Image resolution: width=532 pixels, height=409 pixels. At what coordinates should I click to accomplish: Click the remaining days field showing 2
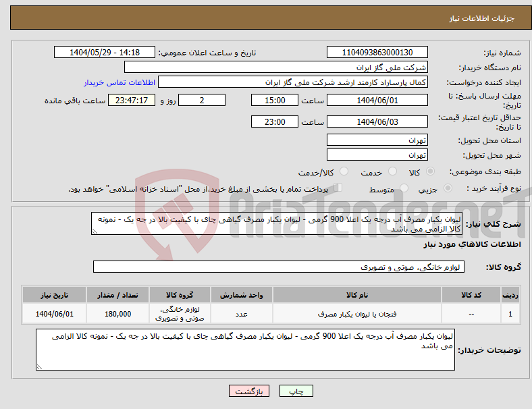coord(202,100)
